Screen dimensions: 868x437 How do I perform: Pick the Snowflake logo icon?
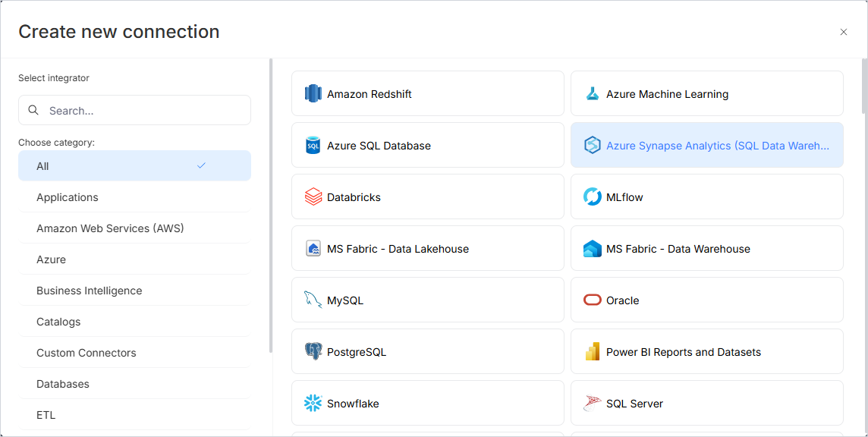click(x=313, y=404)
